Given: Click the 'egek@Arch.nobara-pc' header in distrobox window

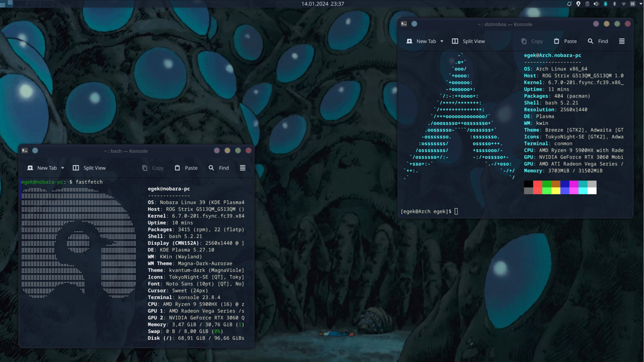Looking at the screenshot, I should point(552,55).
